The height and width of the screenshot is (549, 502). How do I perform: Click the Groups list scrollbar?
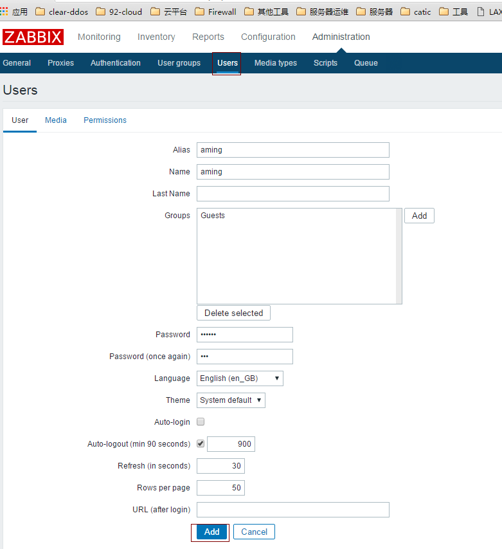coord(399,256)
